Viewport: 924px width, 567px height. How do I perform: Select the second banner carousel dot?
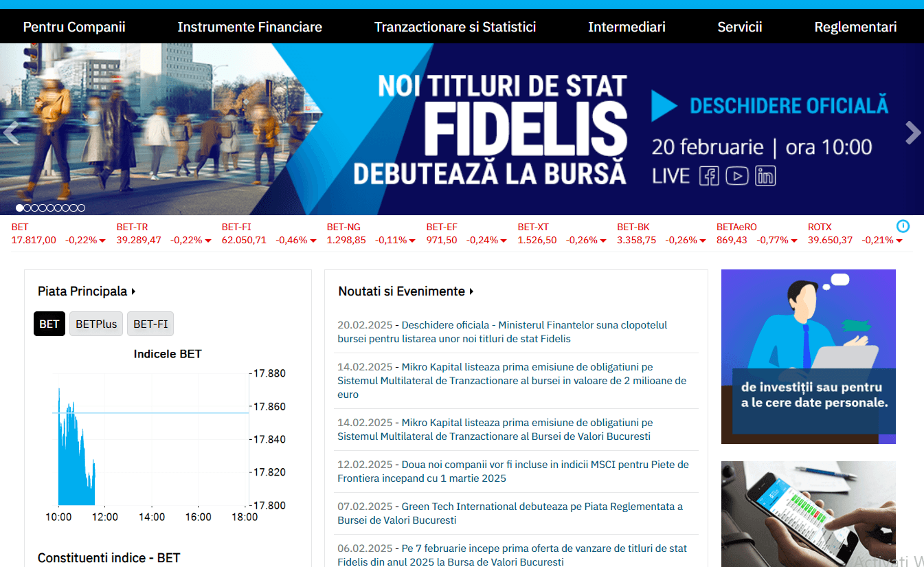(27, 208)
